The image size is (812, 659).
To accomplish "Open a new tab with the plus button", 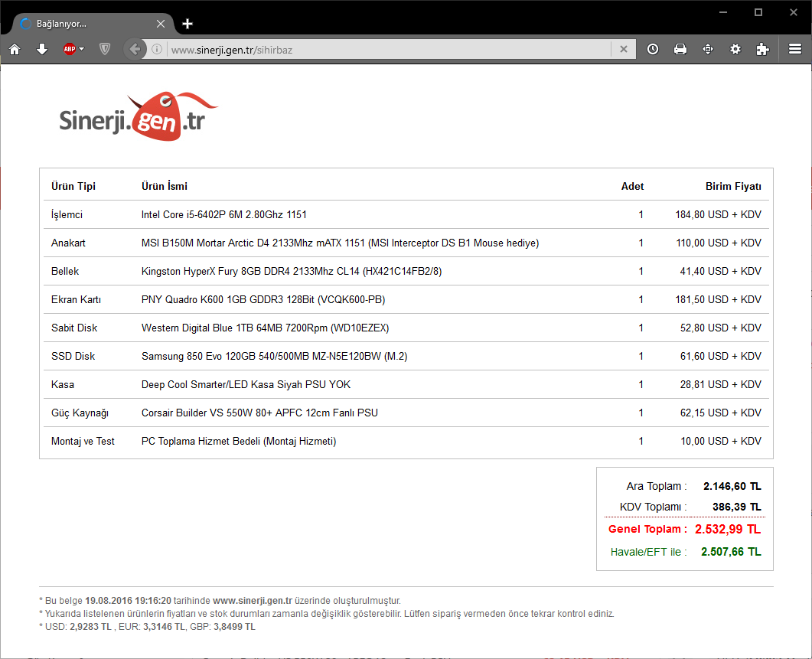I will click(x=188, y=24).
